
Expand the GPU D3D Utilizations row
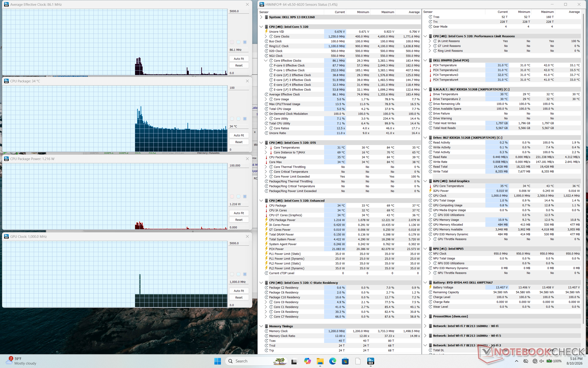430,215
